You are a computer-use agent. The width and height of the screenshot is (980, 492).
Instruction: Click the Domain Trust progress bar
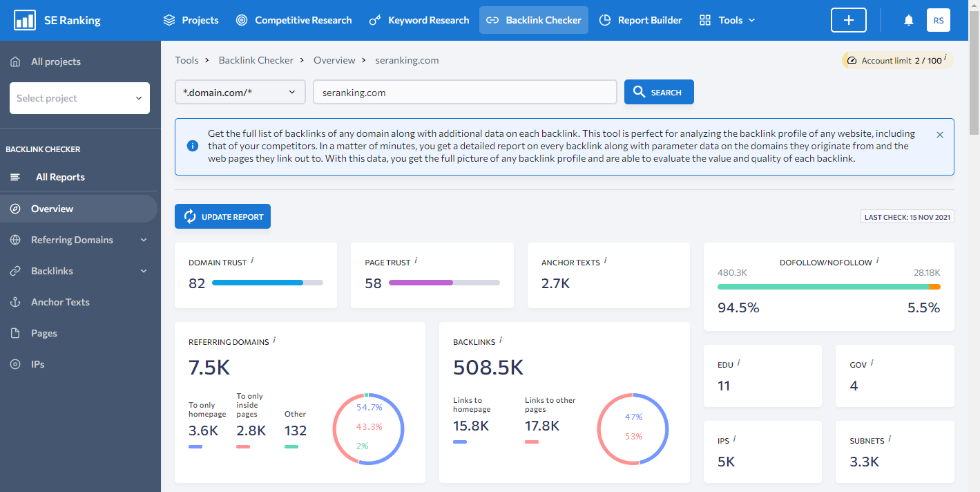pos(267,283)
